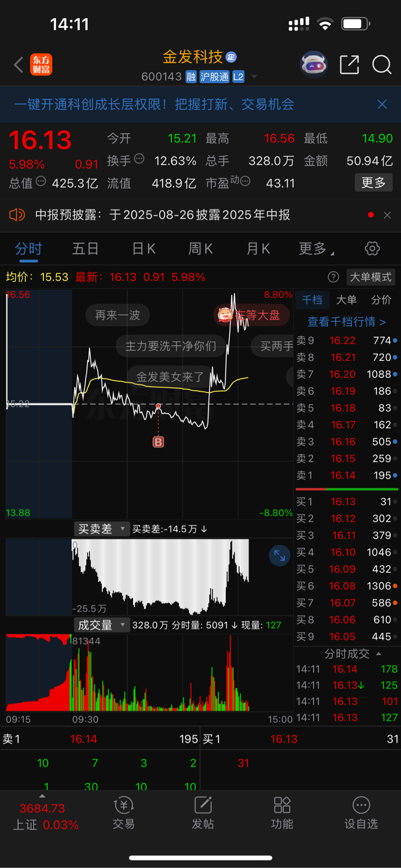Expand the stock code dropdown arrow

254,77
